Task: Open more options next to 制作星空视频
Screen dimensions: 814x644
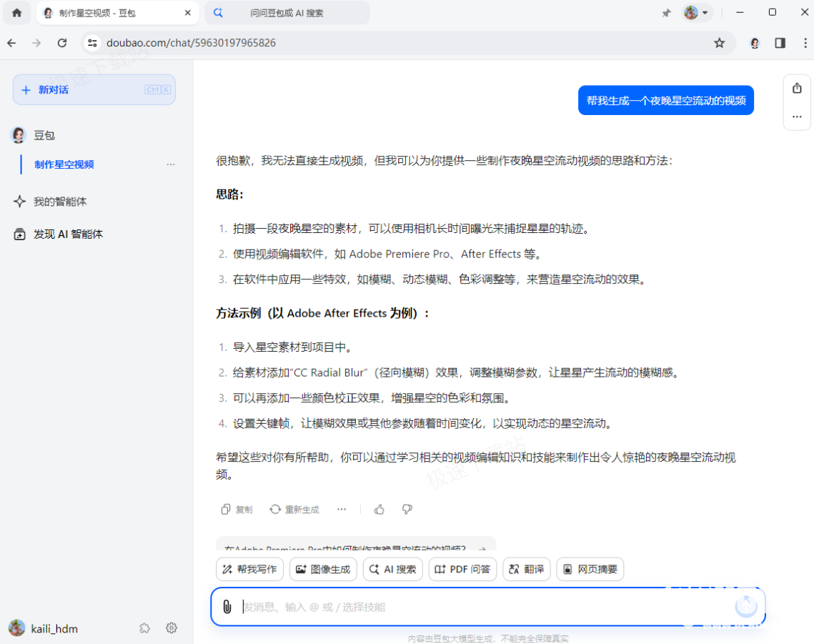Action: pyautogui.click(x=171, y=164)
